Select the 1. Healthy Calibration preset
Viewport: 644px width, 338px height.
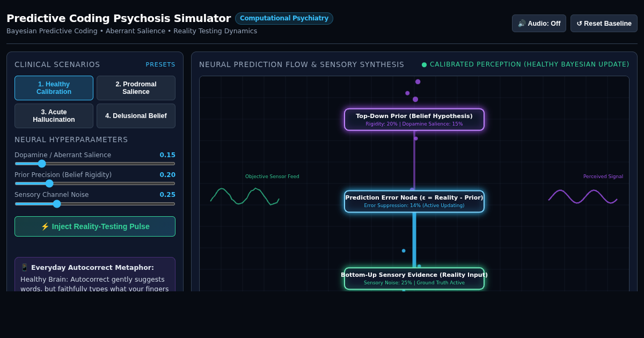tap(54, 88)
